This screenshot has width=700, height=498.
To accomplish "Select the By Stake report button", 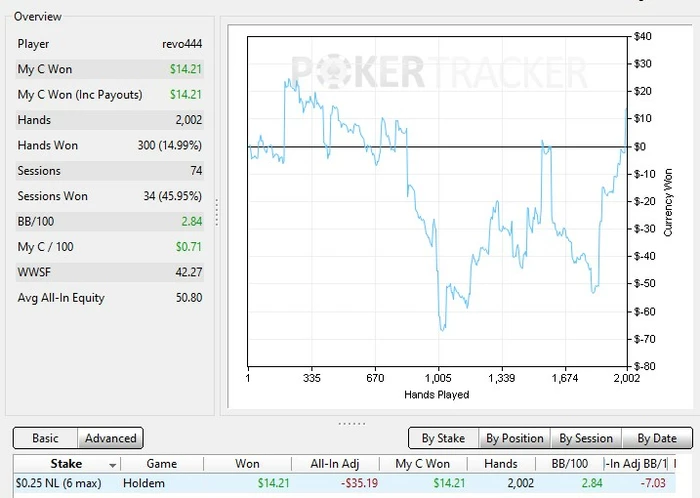I will 443,438.
